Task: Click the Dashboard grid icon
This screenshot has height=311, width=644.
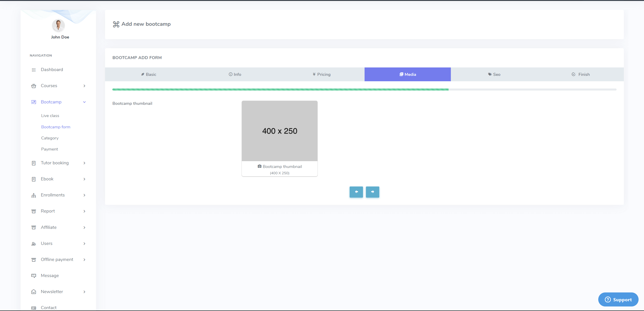Action: (x=34, y=70)
